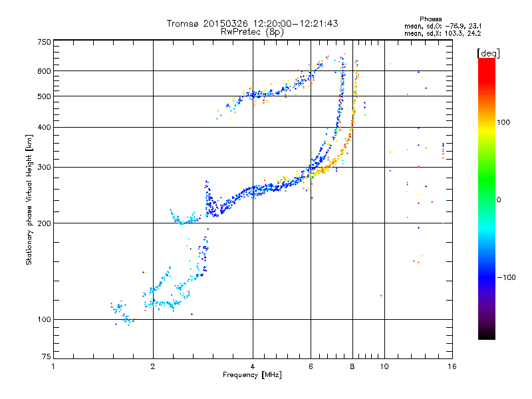Click the colorbar tick label '0'

tap(499, 200)
